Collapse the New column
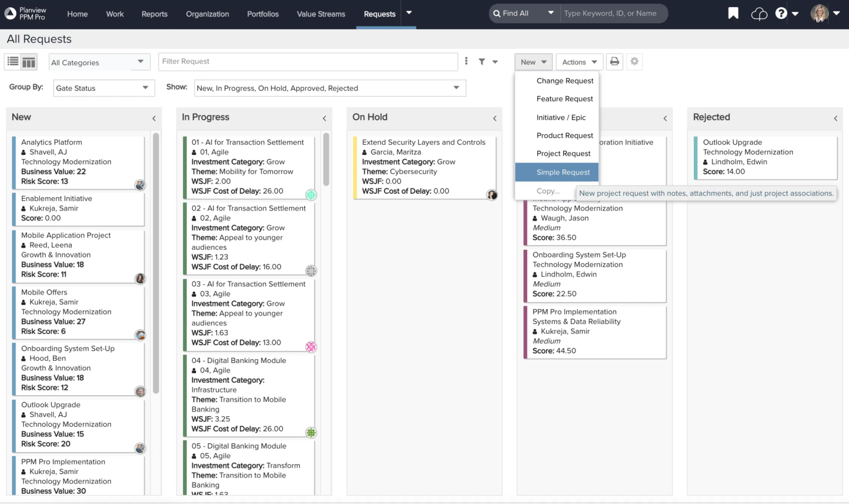Image resolution: width=849 pixels, height=504 pixels. pyautogui.click(x=154, y=118)
